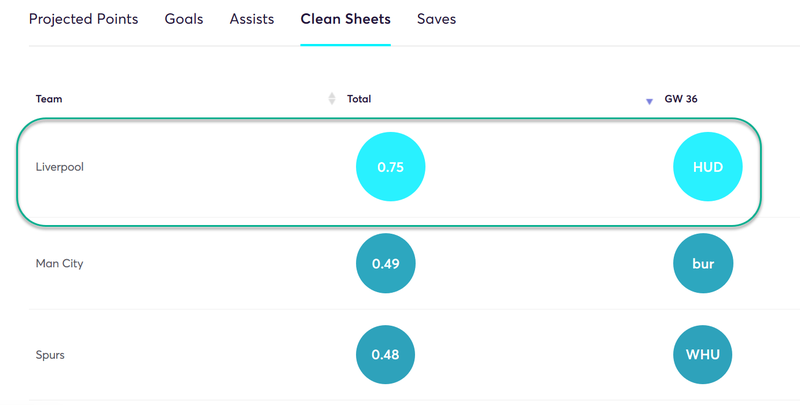The image size is (800, 405).
Task: Click the Team column header
Action: (49, 99)
